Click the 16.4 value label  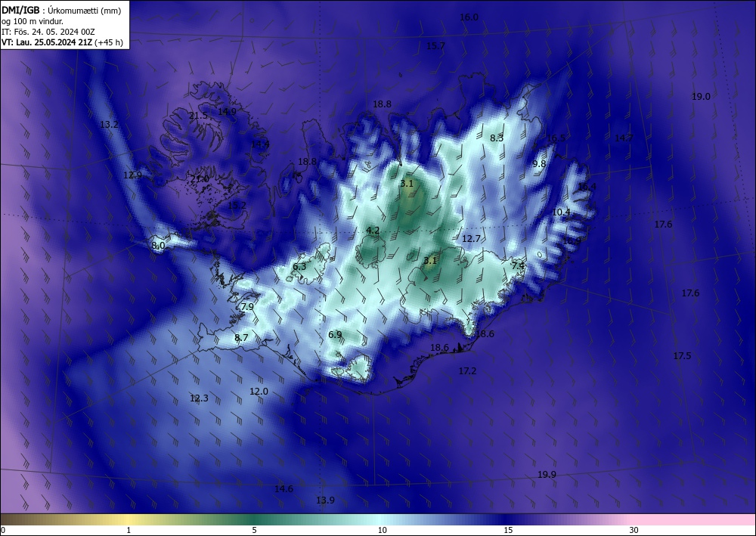pyautogui.click(x=587, y=187)
